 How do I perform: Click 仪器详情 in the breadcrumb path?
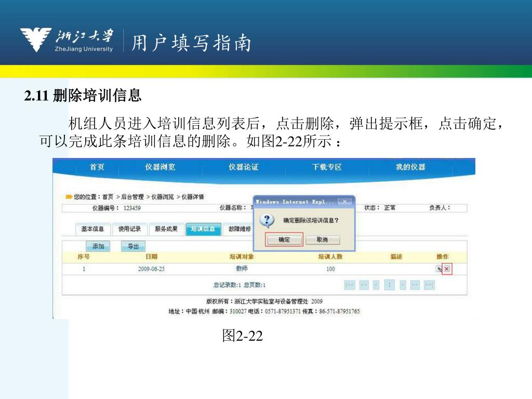[x=193, y=197]
